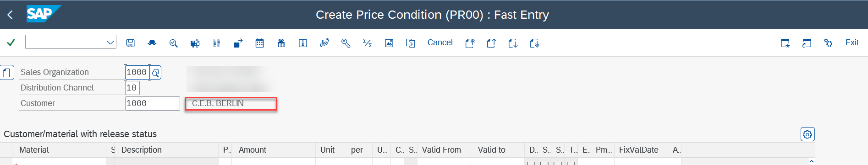Click the calendar validity periods icon
The width and height of the screenshot is (868, 165).
point(259,43)
